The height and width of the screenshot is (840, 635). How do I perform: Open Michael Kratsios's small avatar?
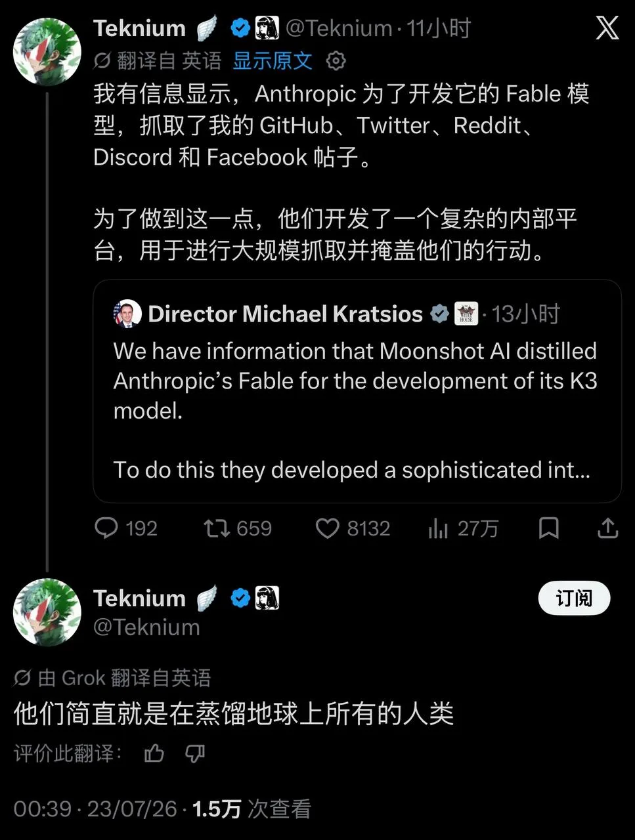click(x=127, y=314)
